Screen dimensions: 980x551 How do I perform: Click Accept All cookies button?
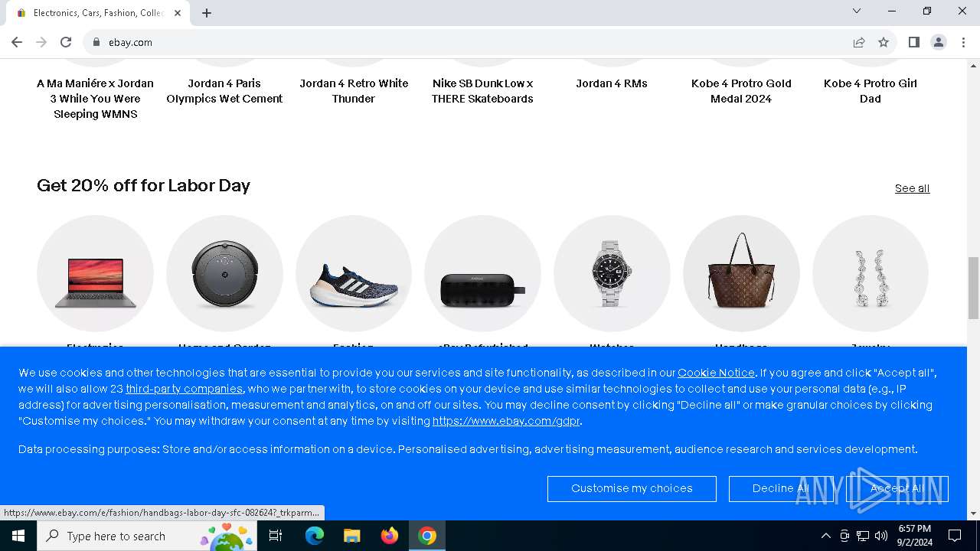tap(897, 488)
